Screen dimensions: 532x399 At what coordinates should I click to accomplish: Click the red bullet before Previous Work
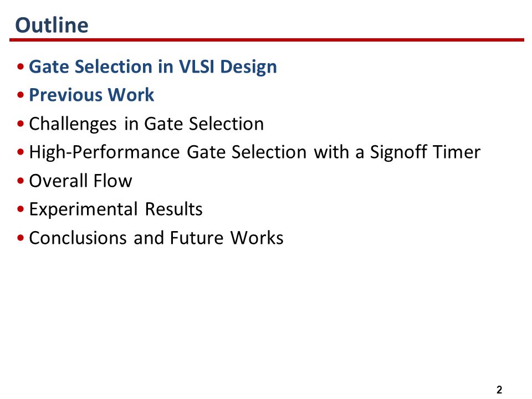[x=21, y=95]
